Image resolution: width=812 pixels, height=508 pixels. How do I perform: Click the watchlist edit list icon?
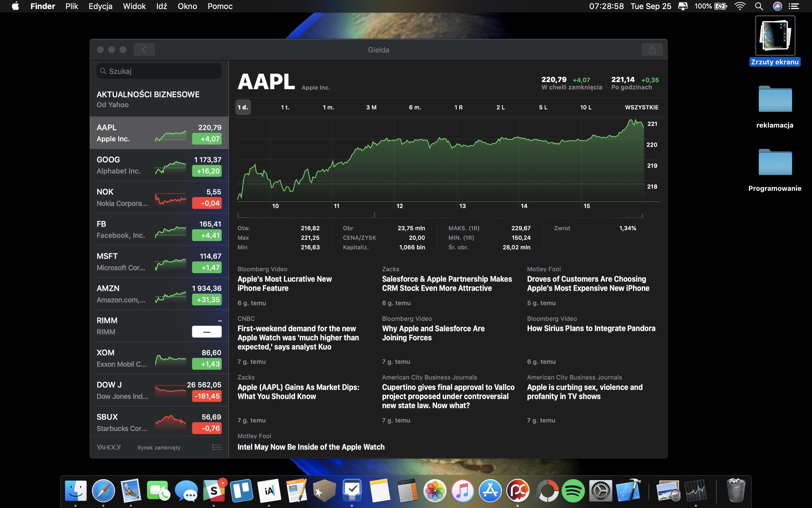point(217,447)
